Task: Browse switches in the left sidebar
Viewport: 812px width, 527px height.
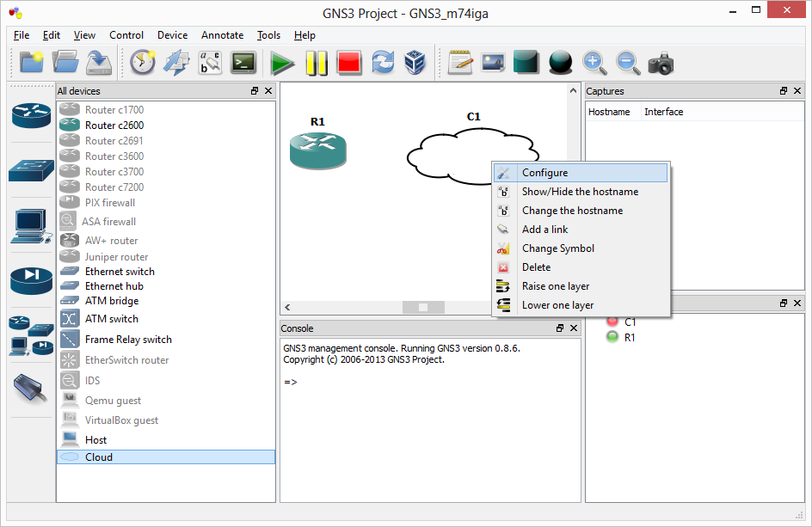Action: click(31, 170)
